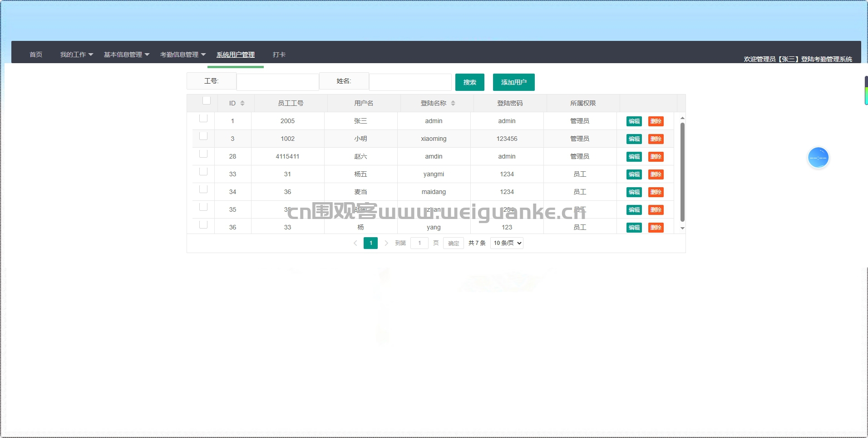Delete the xiaoming user row
This screenshot has width=868, height=438.
click(656, 139)
